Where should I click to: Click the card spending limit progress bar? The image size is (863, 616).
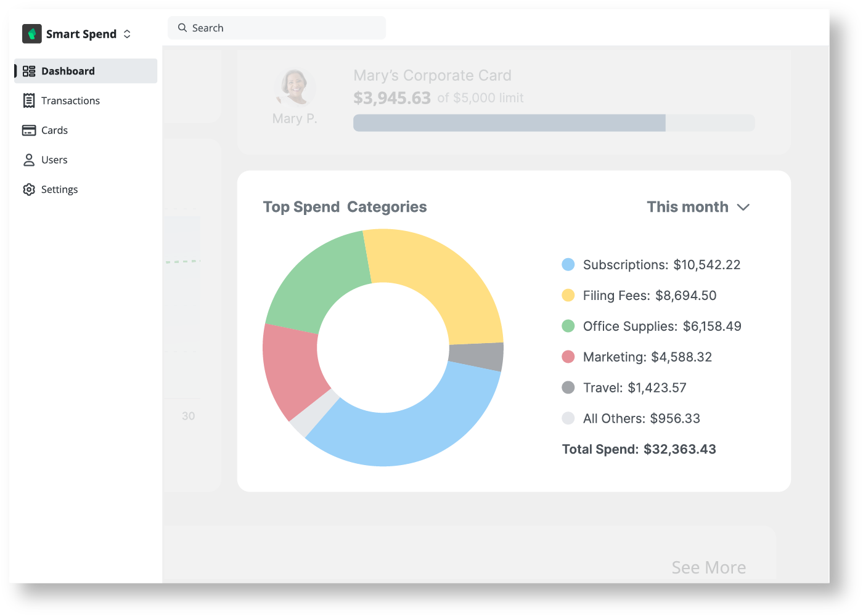click(x=554, y=123)
